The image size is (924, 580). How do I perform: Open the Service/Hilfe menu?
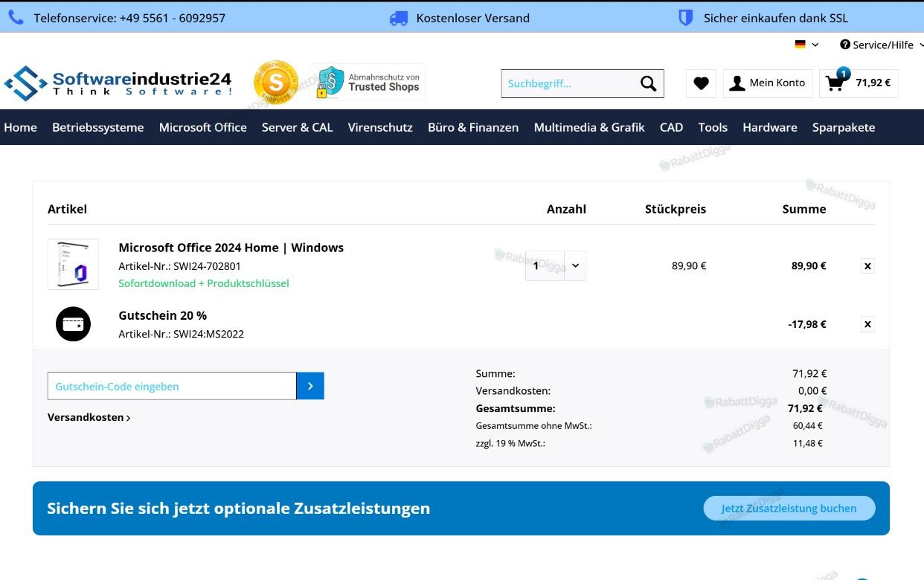881,45
